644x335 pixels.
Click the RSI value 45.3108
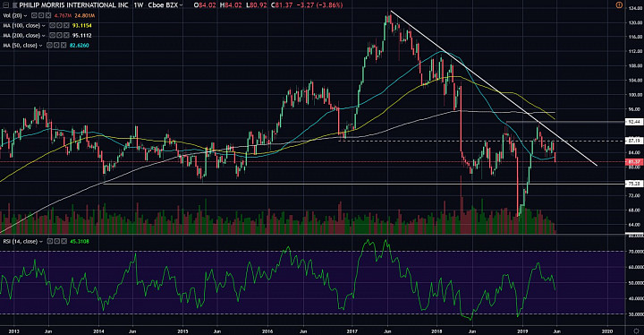tap(80, 241)
